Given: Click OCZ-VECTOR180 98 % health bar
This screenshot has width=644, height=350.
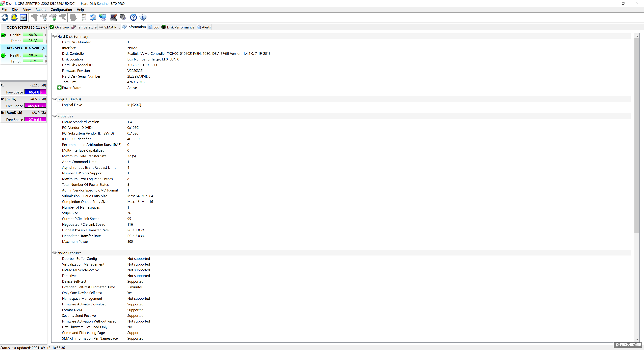Looking at the screenshot, I should pos(33,35).
